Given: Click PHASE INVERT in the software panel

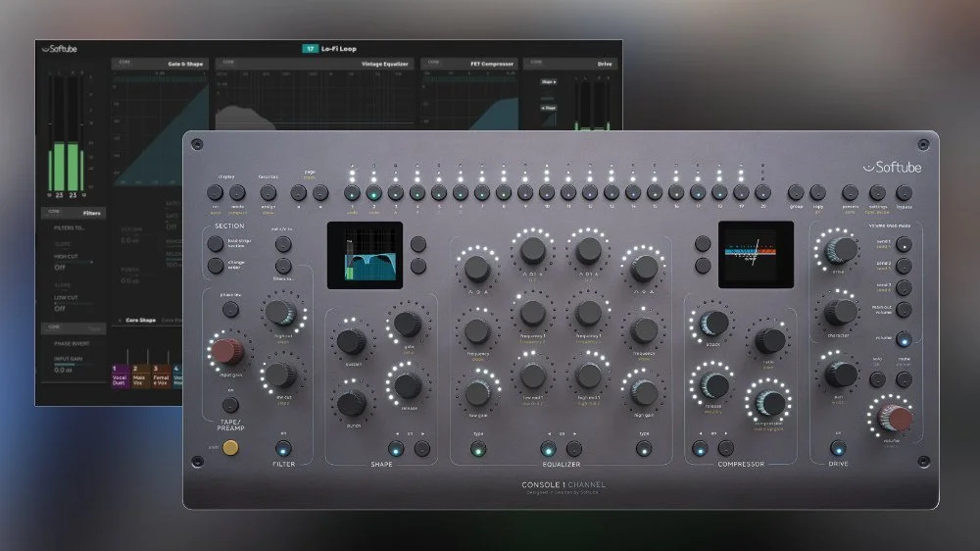Looking at the screenshot, I should pyautogui.click(x=72, y=344).
